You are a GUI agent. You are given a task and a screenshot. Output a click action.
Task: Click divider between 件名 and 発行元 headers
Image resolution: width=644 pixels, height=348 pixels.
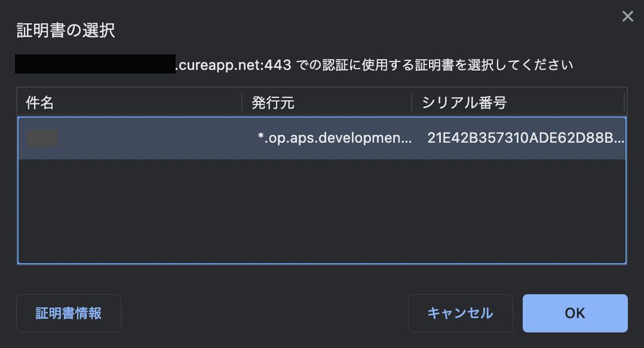click(x=242, y=102)
